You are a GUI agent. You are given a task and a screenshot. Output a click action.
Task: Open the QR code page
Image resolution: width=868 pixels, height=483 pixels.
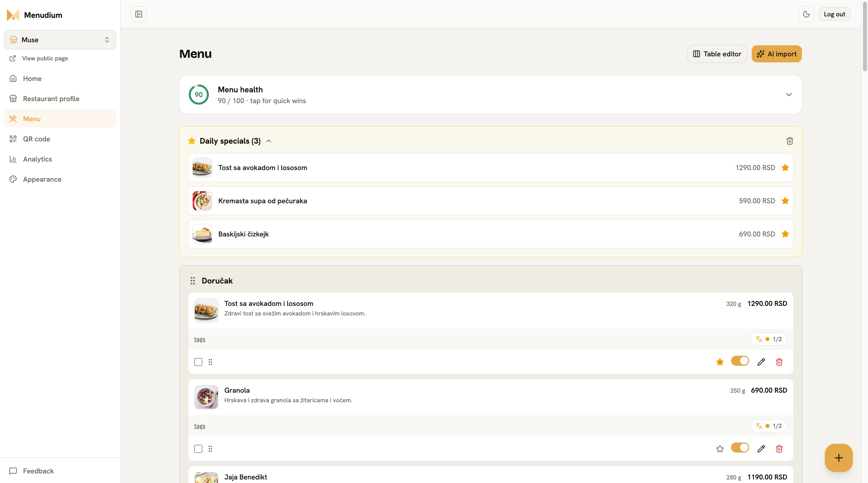(36, 139)
